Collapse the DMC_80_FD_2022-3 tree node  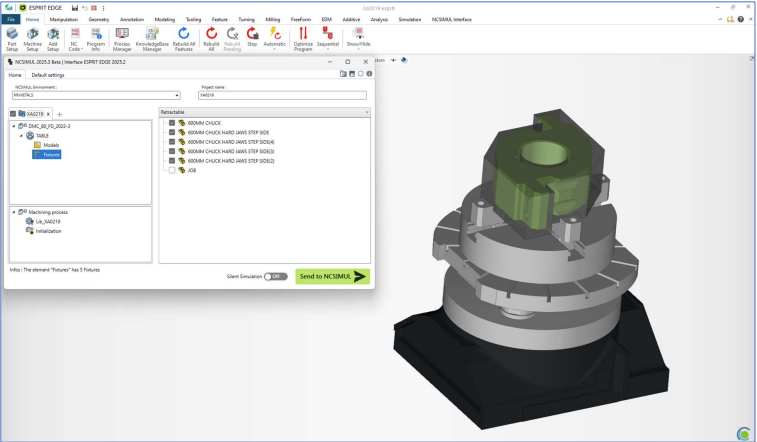(14, 126)
